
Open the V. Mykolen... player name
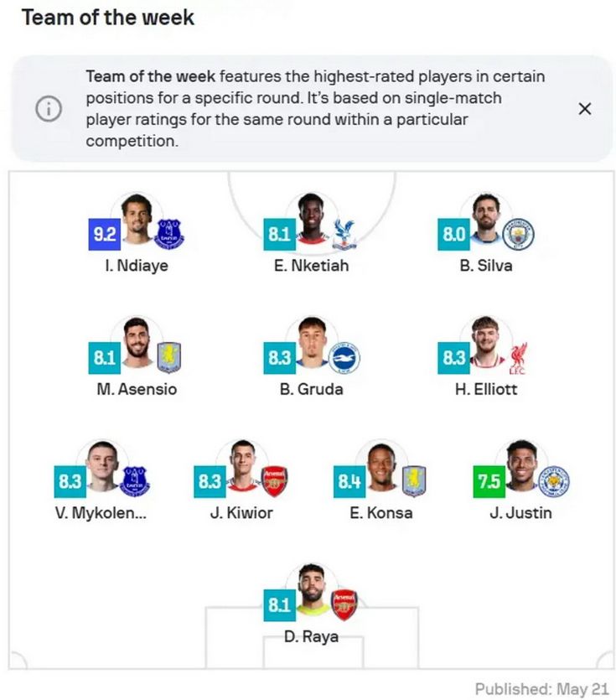coord(101,513)
